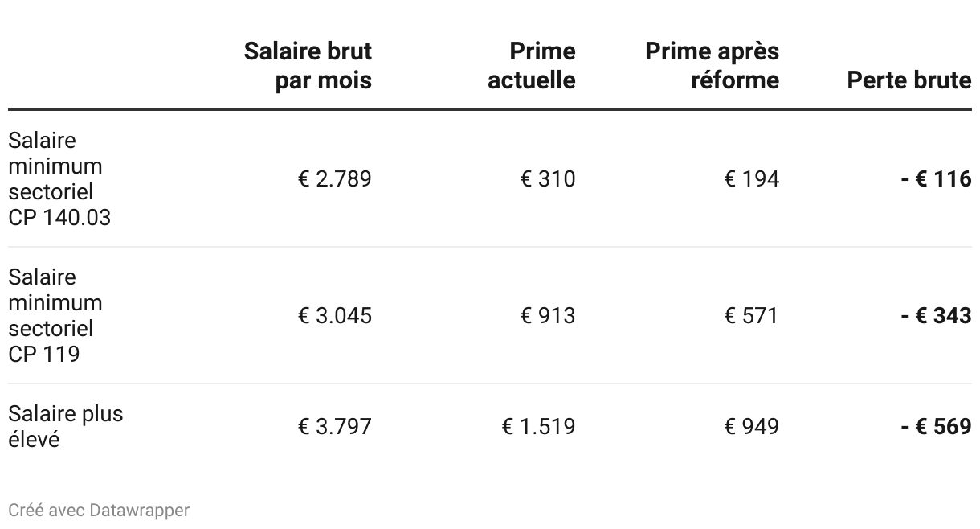
Task: Click the € 949 post-reform bonus value
Action: (x=751, y=426)
